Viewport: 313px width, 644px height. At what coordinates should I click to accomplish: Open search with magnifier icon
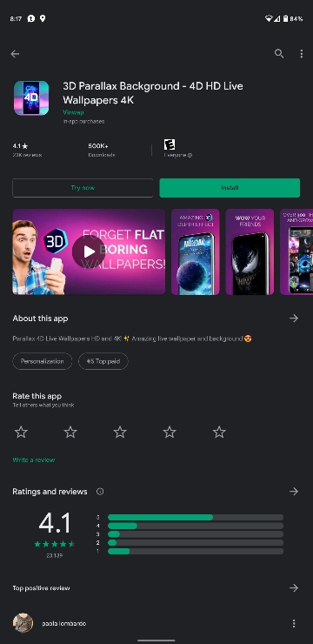coord(279,53)
